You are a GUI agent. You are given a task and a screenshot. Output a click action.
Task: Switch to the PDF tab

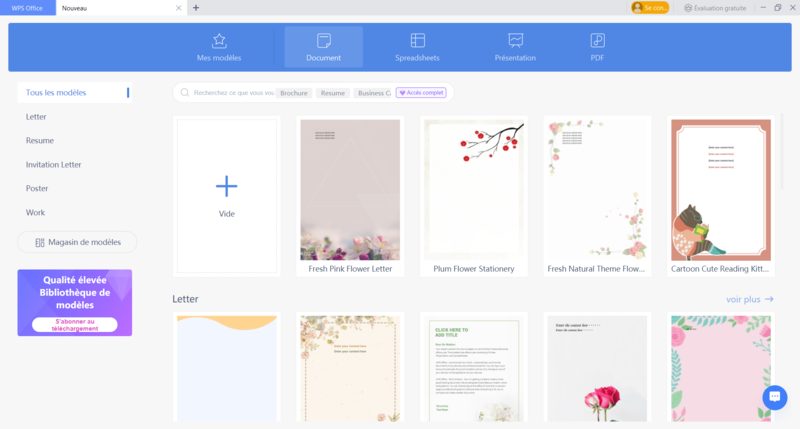pyautogui.click(x=597, y=47)
